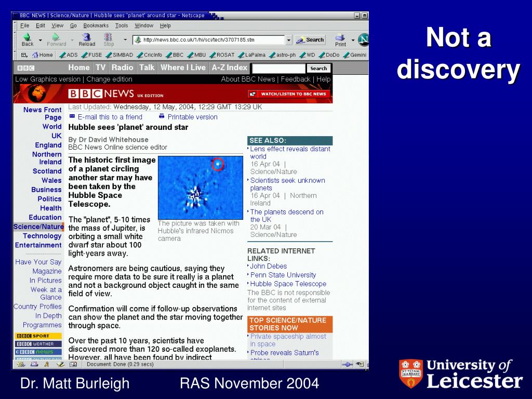Click the Hubble planet image thumbnail

click(x=201, y=188)
